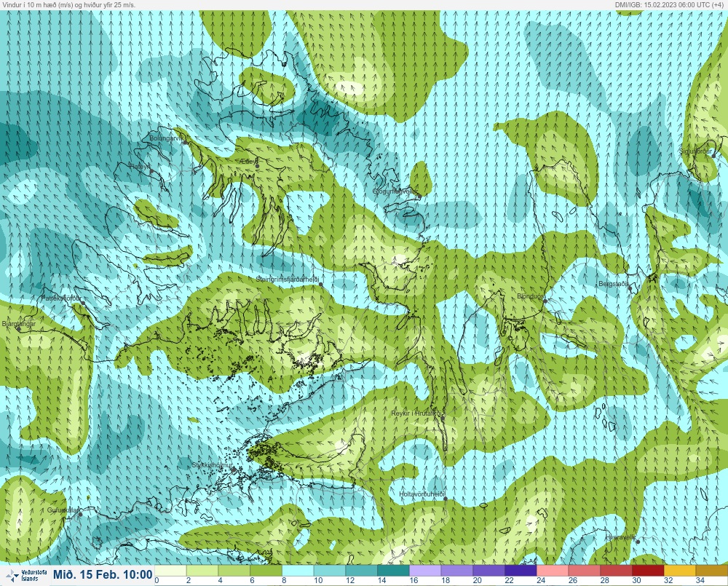Click the Siglufjörður station label
This screenshot has width=728, height=586.
coord(695,151)
